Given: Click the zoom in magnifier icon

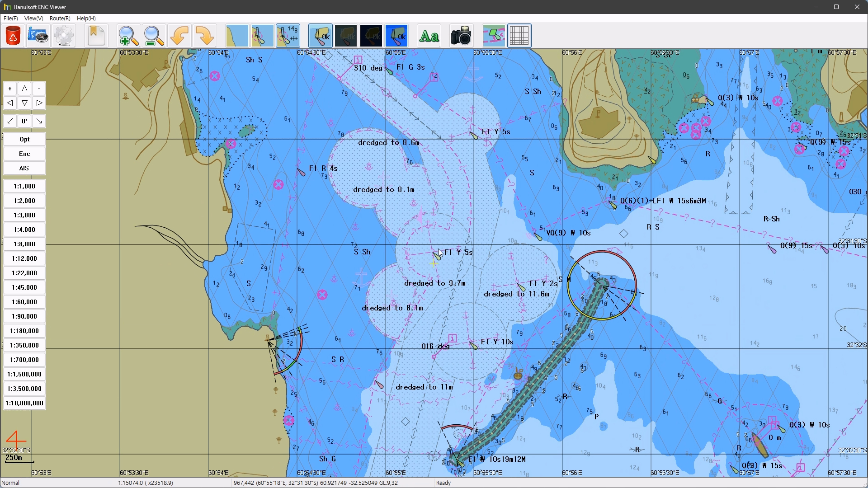Looking at the screenshot, I should tap(128, 36).
